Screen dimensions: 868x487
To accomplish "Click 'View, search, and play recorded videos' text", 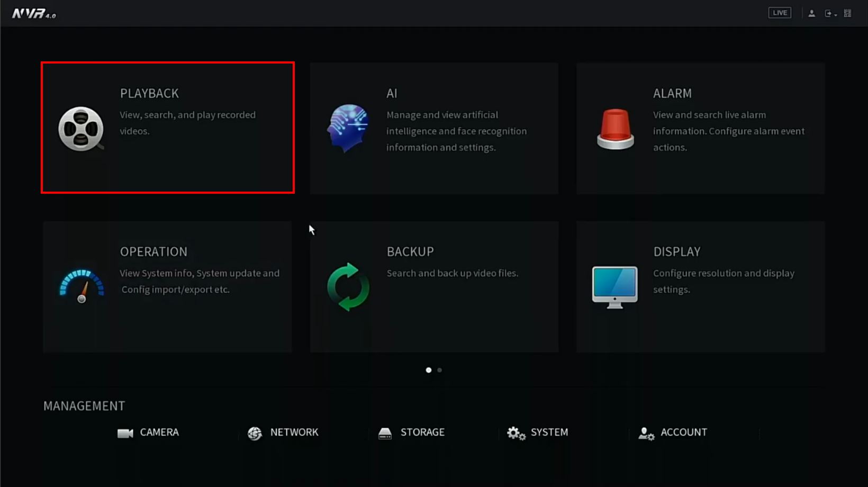I will click(187, 123).
